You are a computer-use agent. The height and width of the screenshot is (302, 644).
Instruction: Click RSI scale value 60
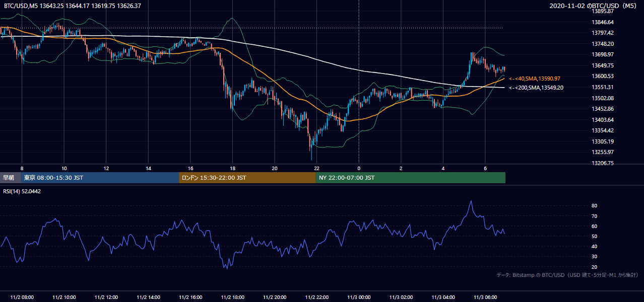(x=595, y=226)
